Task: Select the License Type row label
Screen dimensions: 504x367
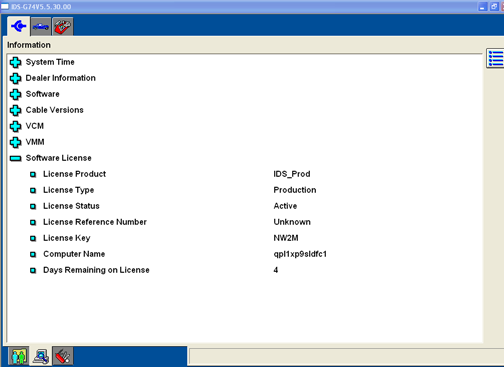Action: [x=69, y=190]
